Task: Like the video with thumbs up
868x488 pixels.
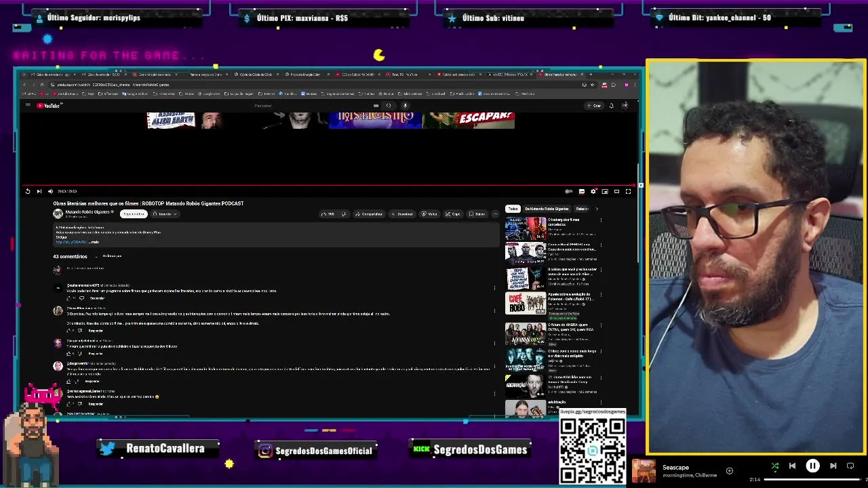Action: coord(328,214)
